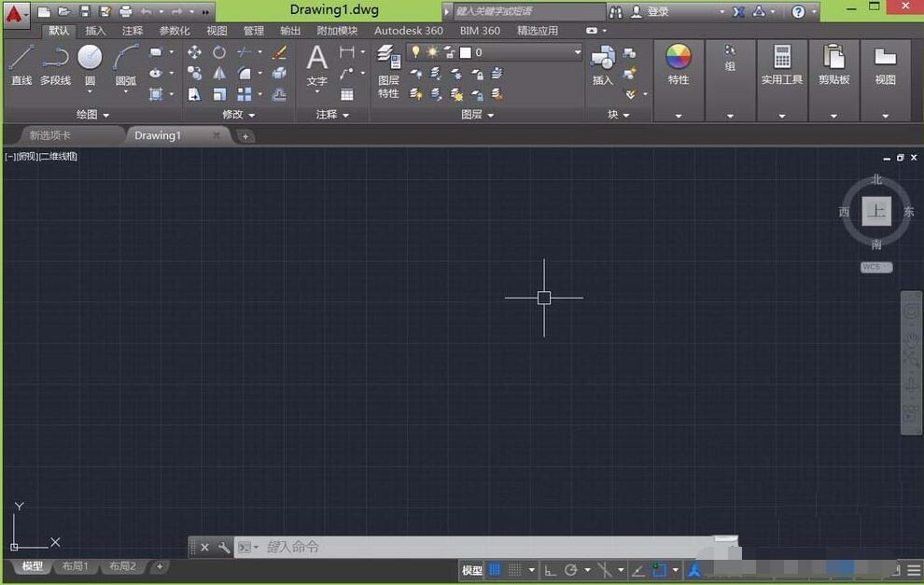Select the Line (直线) tool
924x585 pixels.
[x=21, y=64]
